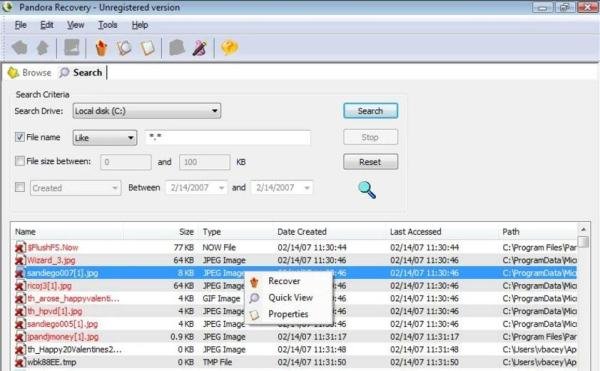Viewport: 600px width, 371px height.
Task: Click the Stop button
Action: [370, 137]
